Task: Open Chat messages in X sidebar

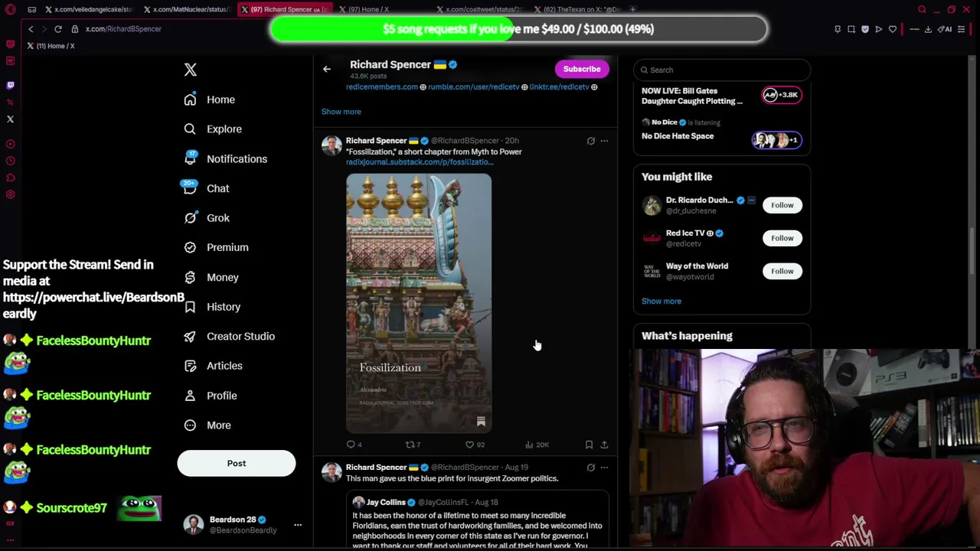Action: point(207,188)
